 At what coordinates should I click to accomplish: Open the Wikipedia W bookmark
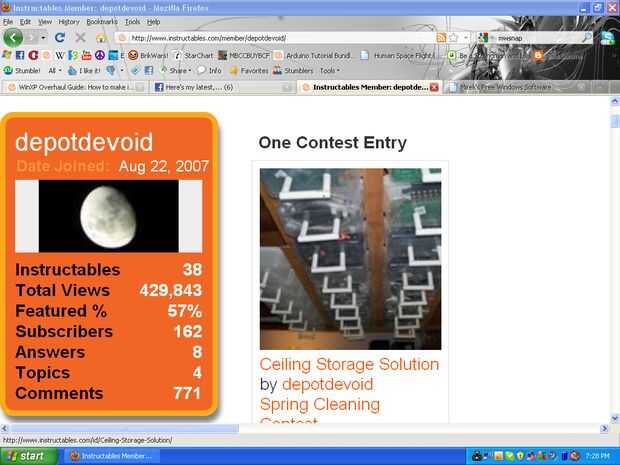tap(60, 55)
